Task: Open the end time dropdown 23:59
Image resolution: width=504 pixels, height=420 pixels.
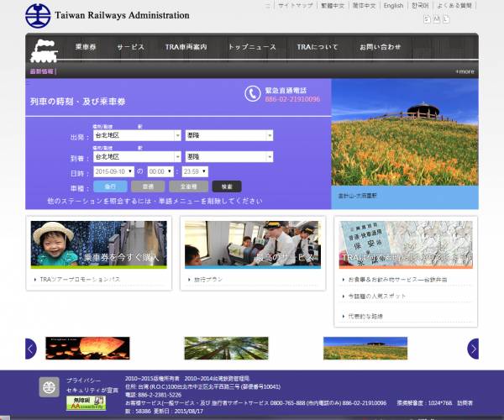Action: [195, 171]
